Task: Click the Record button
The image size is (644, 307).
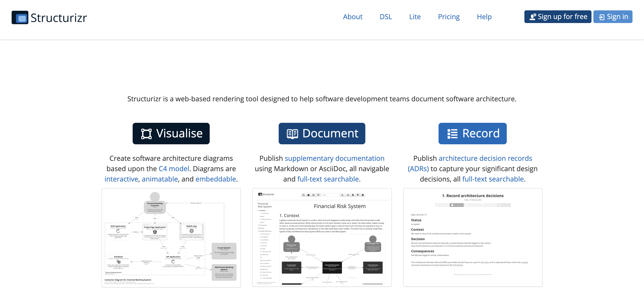Action: 472,133
